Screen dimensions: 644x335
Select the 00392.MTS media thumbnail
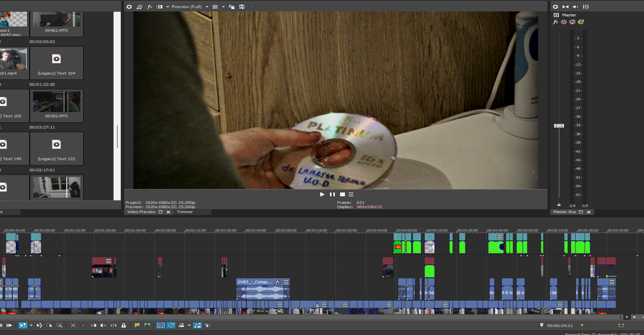point(57,106)
